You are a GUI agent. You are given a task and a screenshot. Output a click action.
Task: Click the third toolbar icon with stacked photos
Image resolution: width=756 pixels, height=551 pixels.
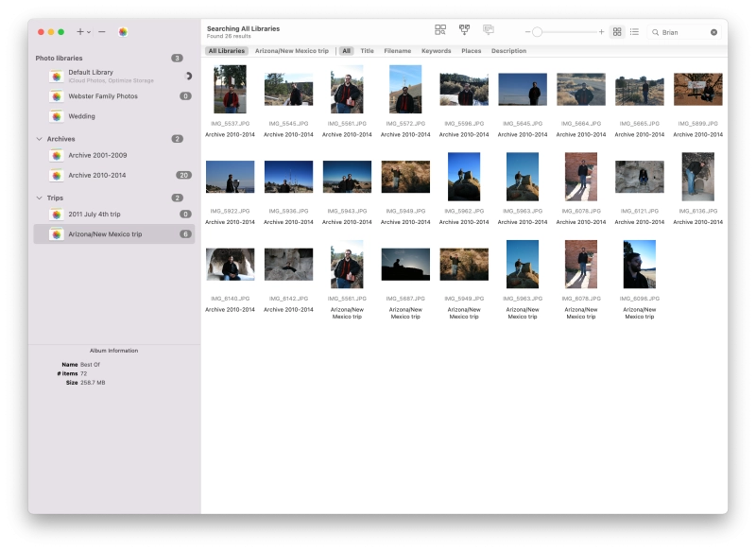[489, 31]
